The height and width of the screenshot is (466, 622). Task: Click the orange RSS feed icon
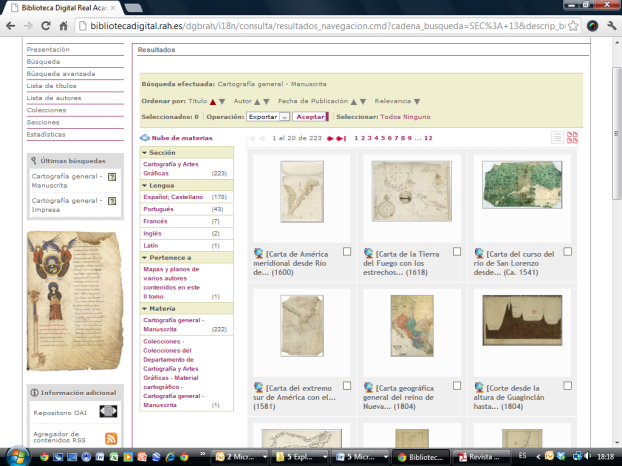point(111,438)
